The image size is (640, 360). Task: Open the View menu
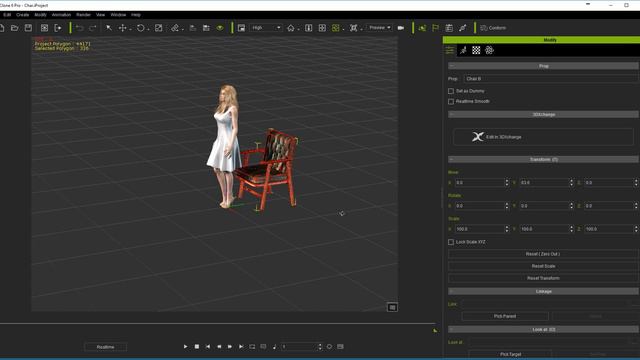[100, 15]
